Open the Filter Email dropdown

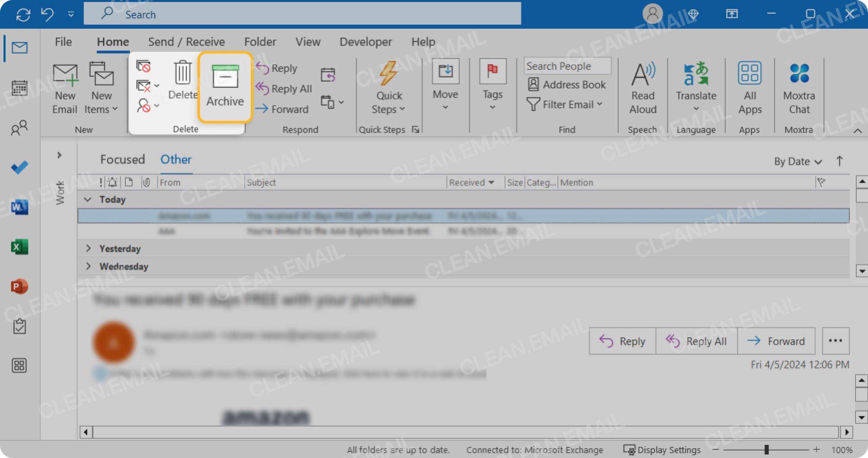tap(565, 104)
